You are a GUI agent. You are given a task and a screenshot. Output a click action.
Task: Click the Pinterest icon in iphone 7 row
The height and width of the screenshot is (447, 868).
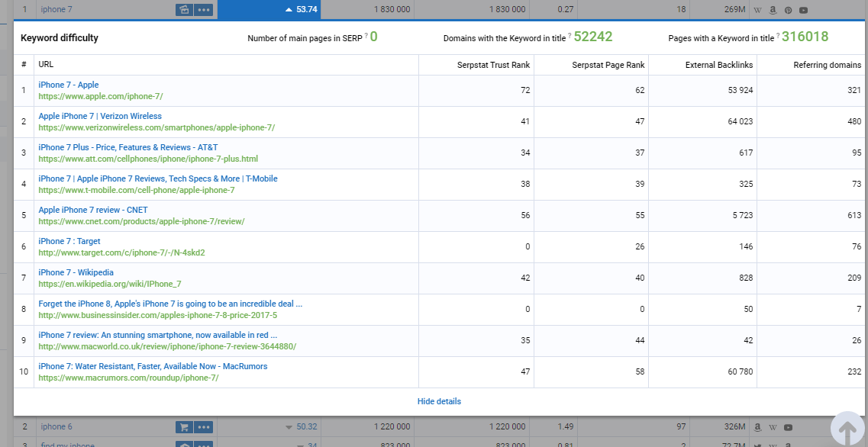(788, 10)
